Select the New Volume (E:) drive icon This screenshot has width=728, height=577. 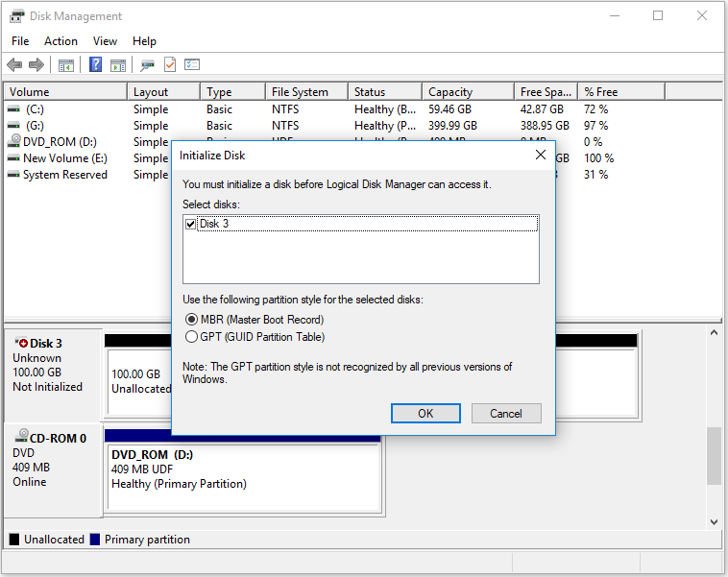pos(14,158)
